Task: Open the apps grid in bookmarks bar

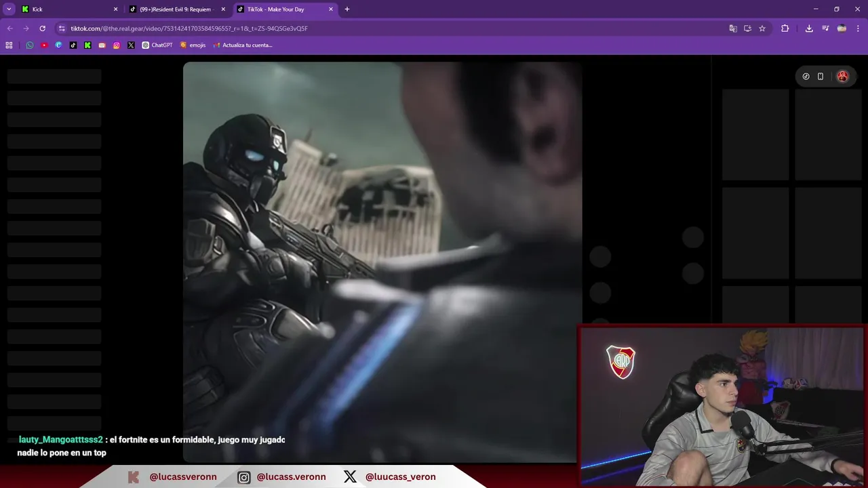Action: tap(9, 45)
